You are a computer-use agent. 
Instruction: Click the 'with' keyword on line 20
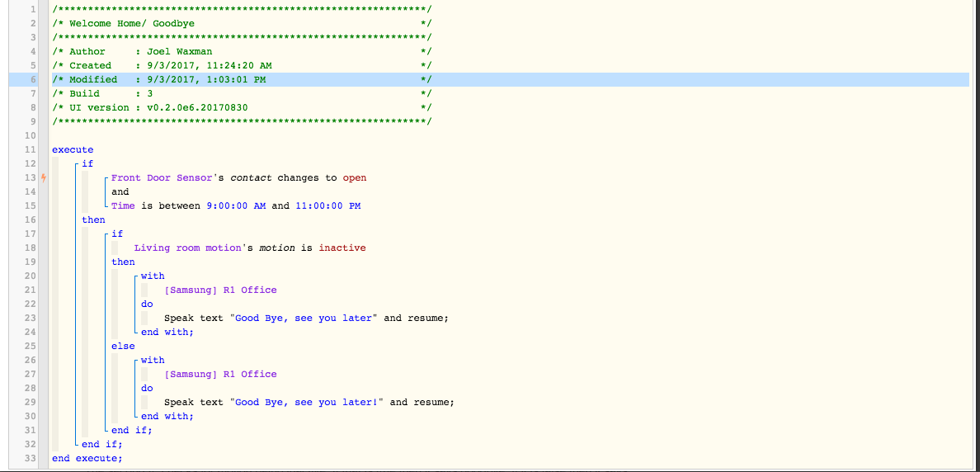pyautogui.click(x=153, y=276)
